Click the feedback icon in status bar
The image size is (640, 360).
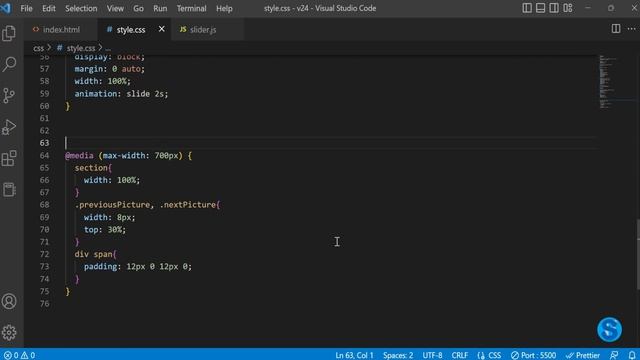tap(614, 355)
